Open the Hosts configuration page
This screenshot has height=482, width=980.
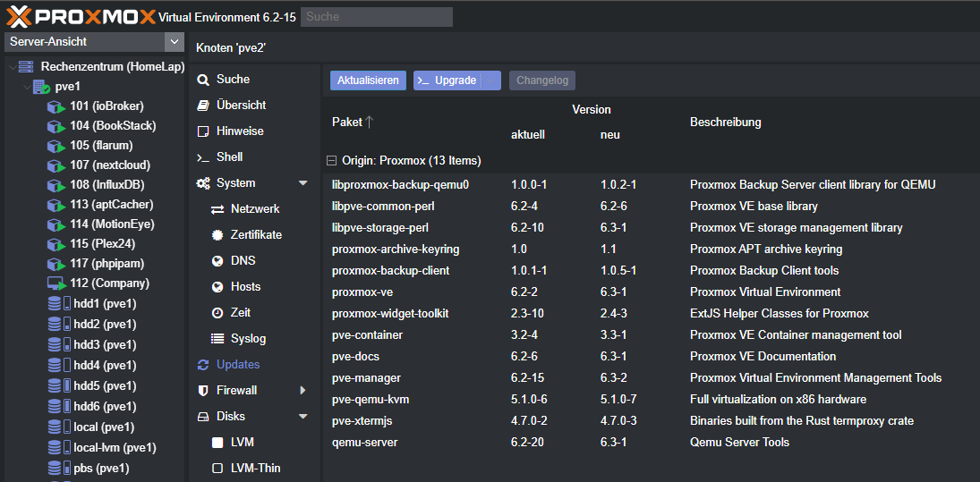[x=245, y=287]
